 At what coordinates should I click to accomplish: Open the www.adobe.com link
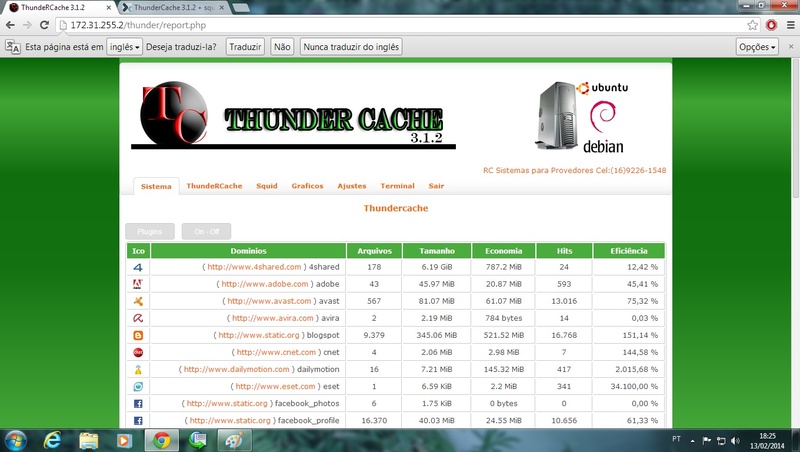(265, 284)
